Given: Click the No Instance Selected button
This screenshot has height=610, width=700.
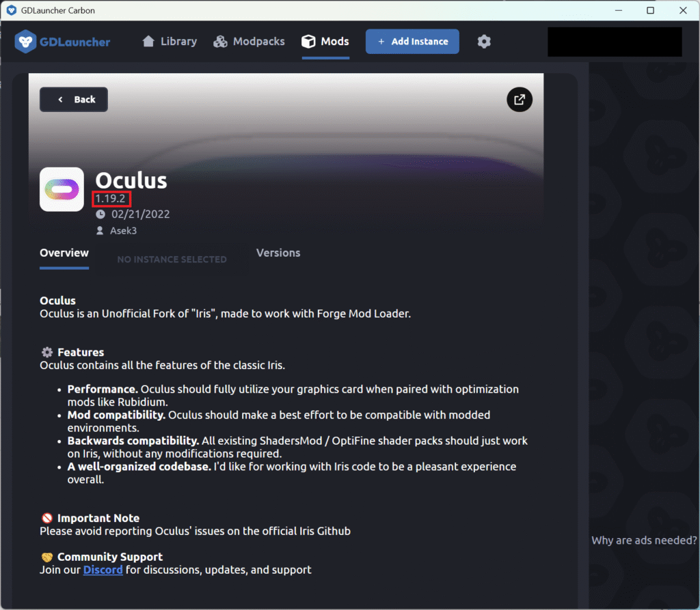Looking at the screenshot, I should [x=172, y=260].
